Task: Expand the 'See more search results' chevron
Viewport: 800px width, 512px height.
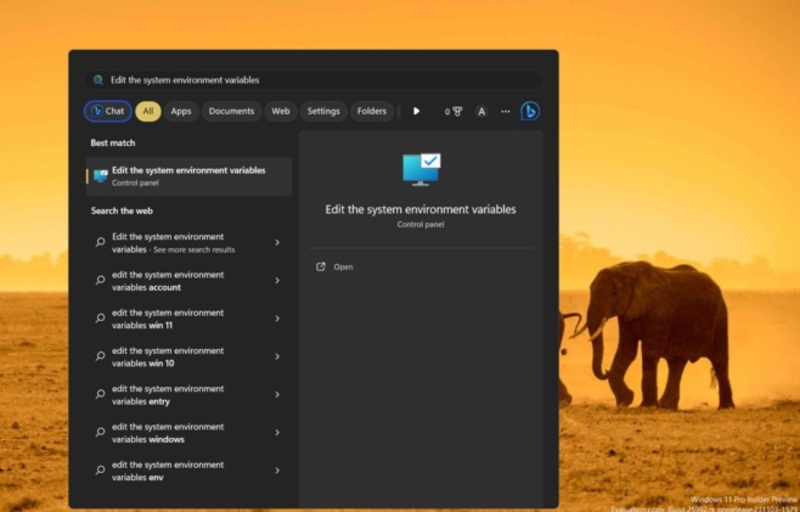Action: (277, 243)
